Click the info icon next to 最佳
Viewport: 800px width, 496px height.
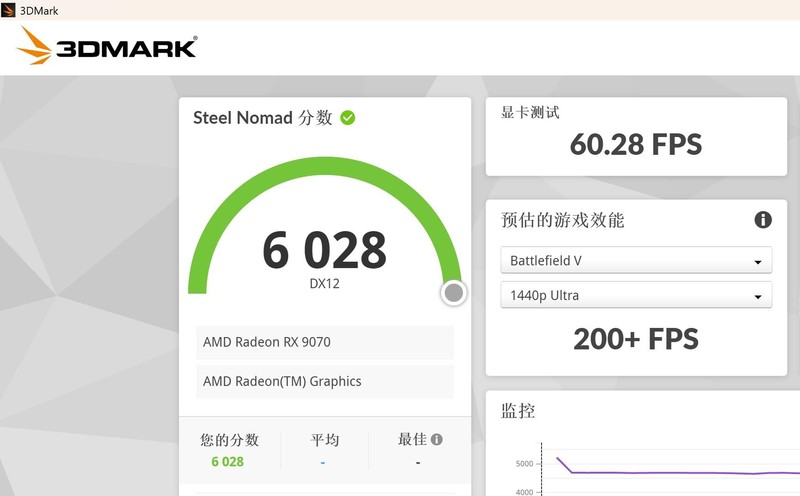[437, 439]
